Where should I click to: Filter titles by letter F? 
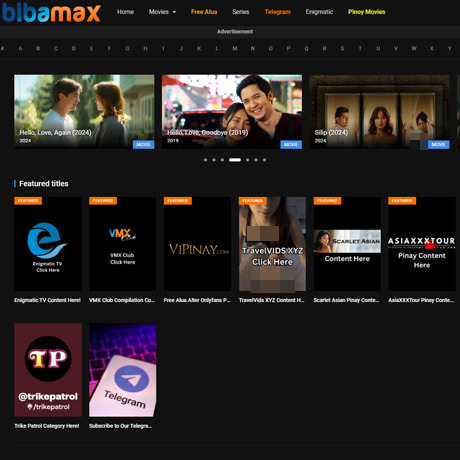109,49
